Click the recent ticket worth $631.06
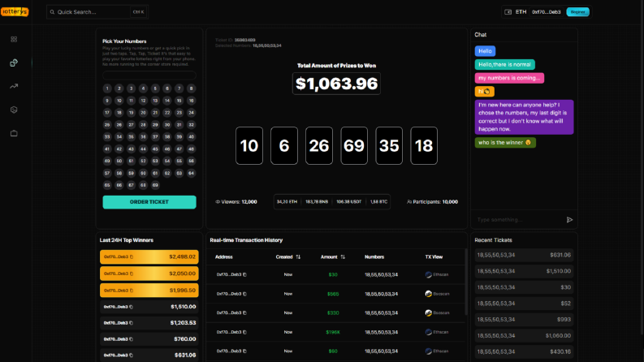 [x=524, y=255]
